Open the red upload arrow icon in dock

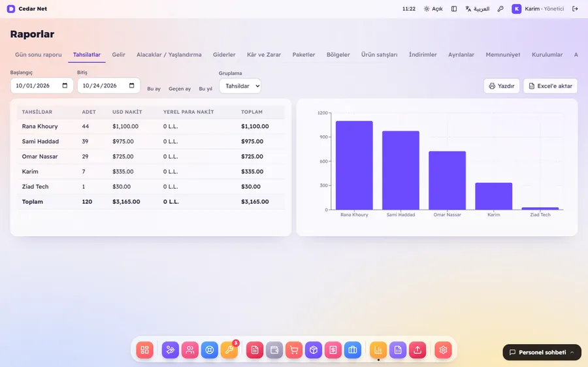pyautogui.click(x=417, y=350)
